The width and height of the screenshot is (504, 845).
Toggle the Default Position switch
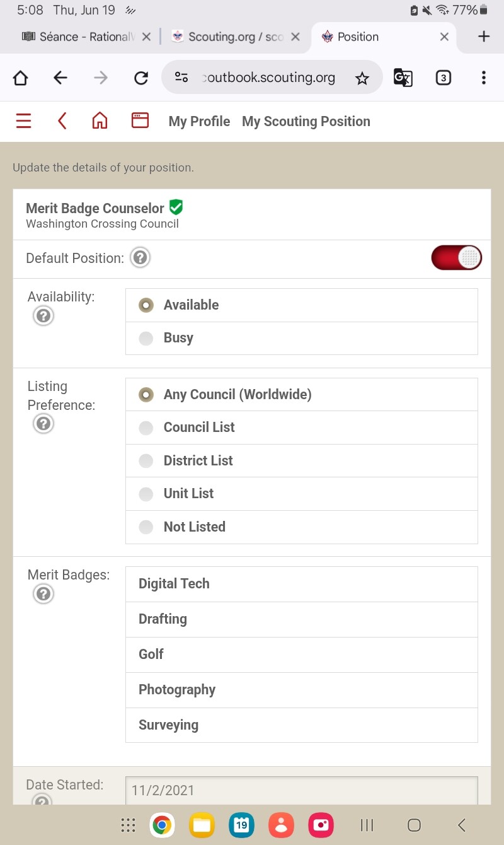pyautogui.click(x=456, y=258)
